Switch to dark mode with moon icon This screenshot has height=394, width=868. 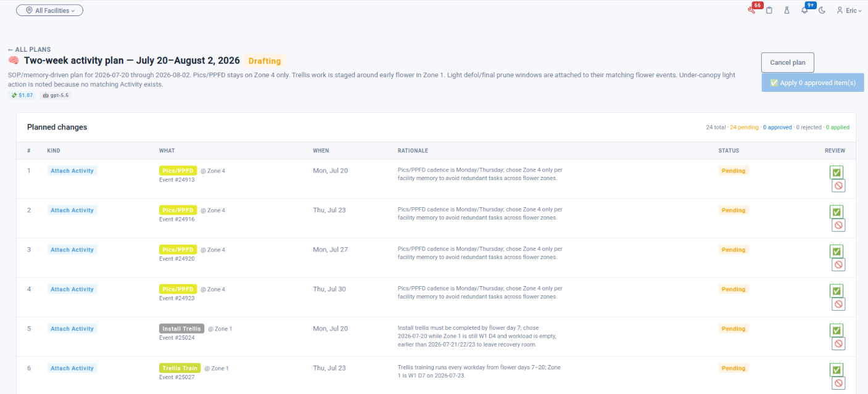click(822, 10)
